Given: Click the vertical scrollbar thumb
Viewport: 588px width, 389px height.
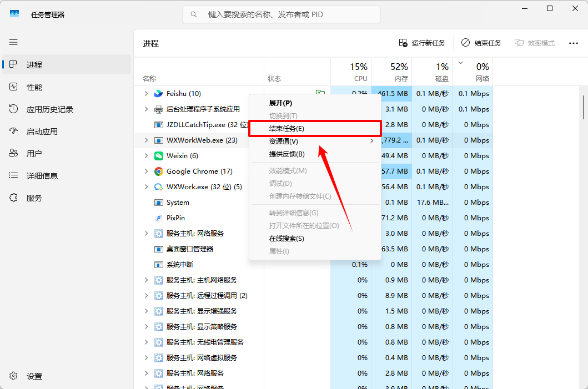Looking at the screenshot, I should (584, 107).
